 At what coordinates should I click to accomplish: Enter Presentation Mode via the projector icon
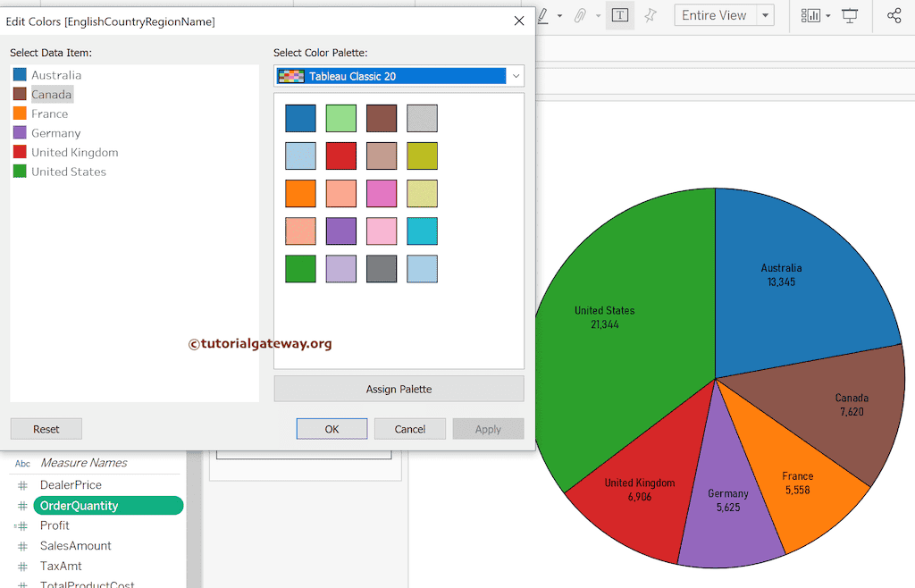(850, 16)
